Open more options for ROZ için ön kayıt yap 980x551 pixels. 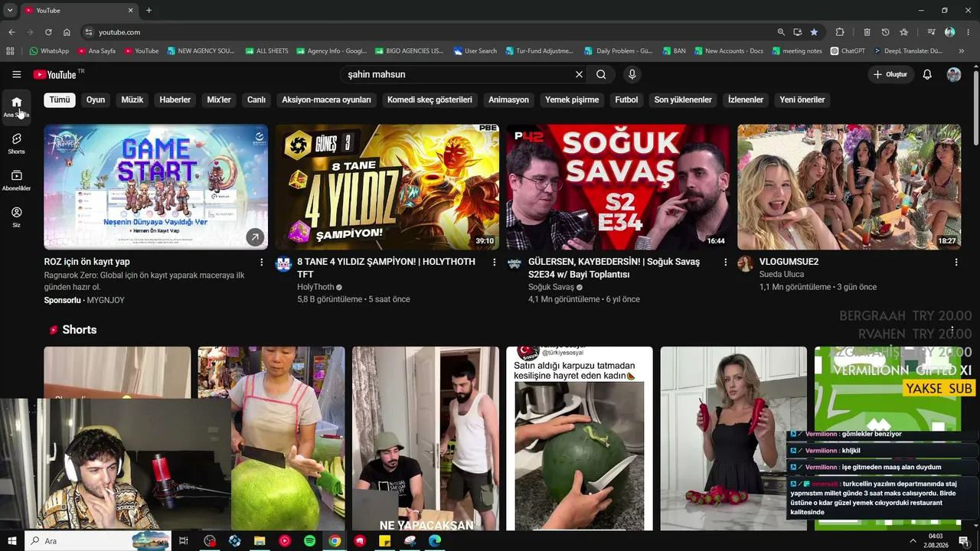click(x=261, y=262)
